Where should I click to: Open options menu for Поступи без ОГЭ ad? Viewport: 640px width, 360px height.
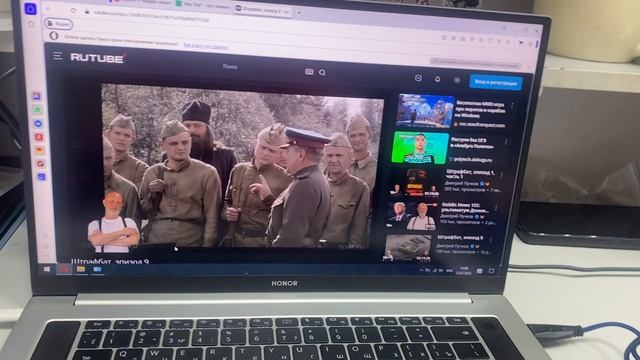[x=506, y=142]
